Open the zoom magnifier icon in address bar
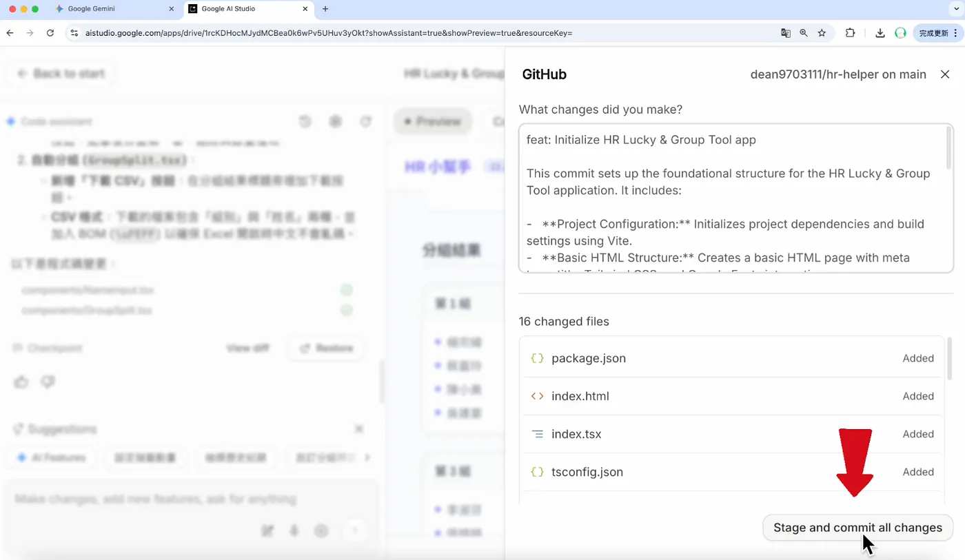The image size is (965, 560). pos(804,32)
